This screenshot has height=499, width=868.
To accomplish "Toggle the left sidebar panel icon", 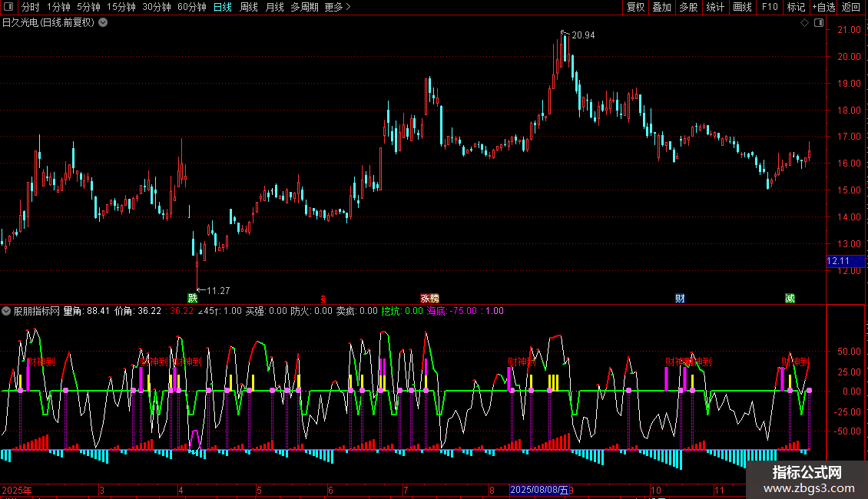I will pos(8,7).
